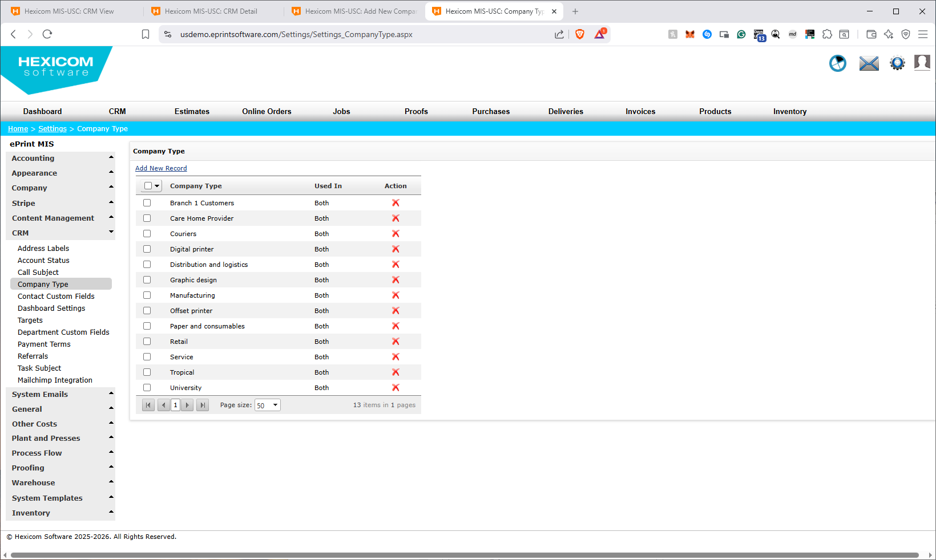
Task: Open the Estimates menu
Action: pyautogui.click(x=192, y=112)
